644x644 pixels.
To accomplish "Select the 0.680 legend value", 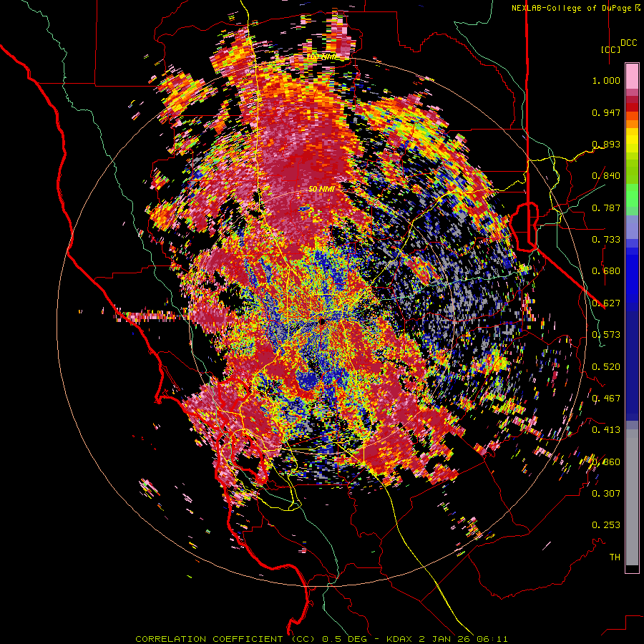I will (x=606, y=271).
